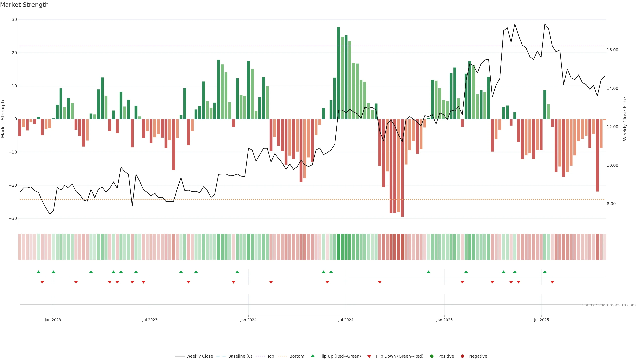Click the first green flip-up triangle marker
Screen dimensions: 644x362
[38, 272]
